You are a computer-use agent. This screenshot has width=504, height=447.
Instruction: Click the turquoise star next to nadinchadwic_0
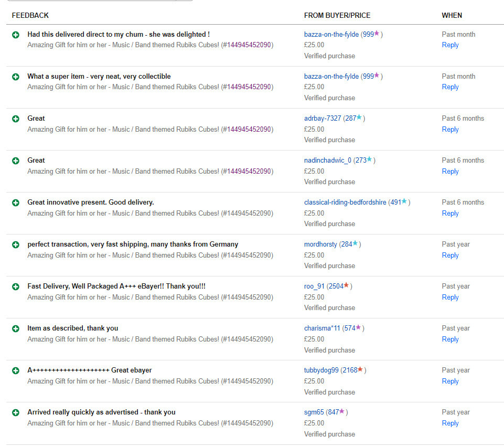370,160
